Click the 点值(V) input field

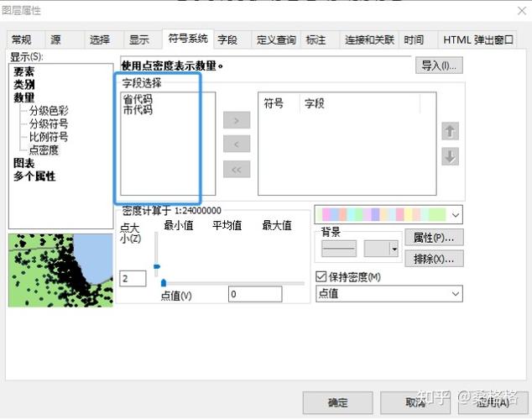[255, 294]
